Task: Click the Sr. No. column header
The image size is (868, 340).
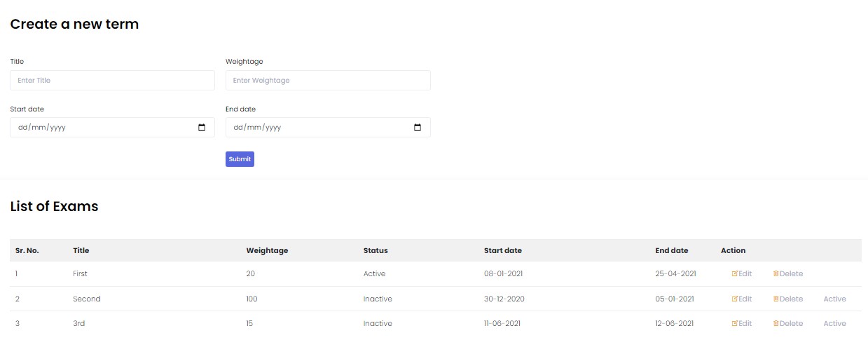Action: [27, 251]
